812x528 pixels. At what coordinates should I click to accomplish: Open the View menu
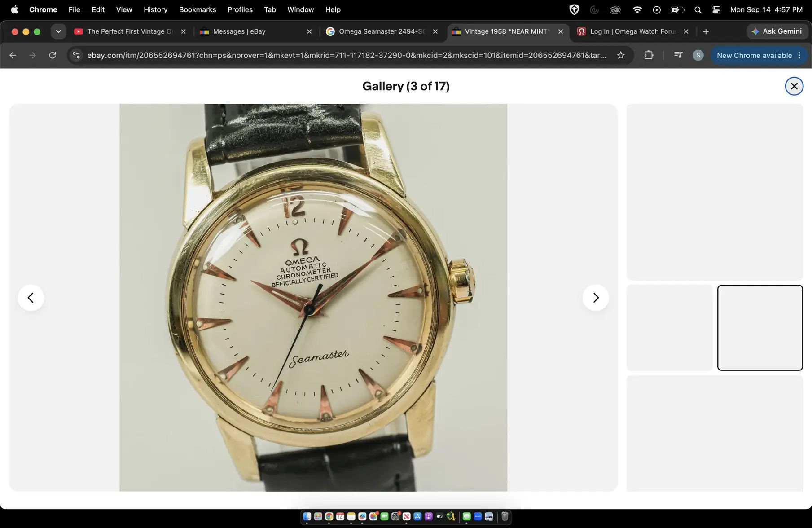[124, 9]
